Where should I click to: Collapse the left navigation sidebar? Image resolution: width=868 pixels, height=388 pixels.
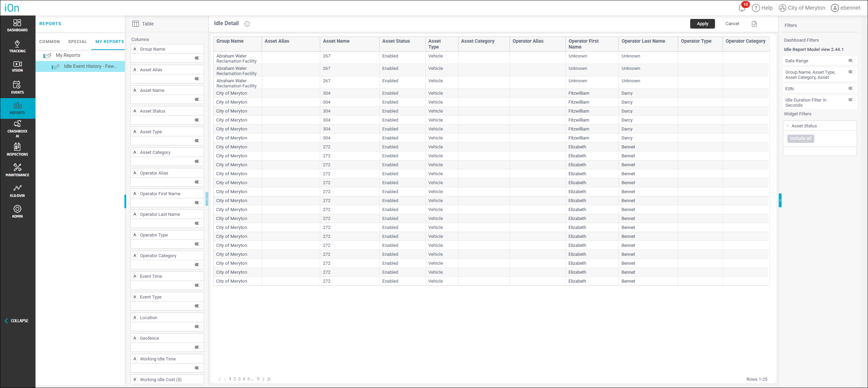17,321
